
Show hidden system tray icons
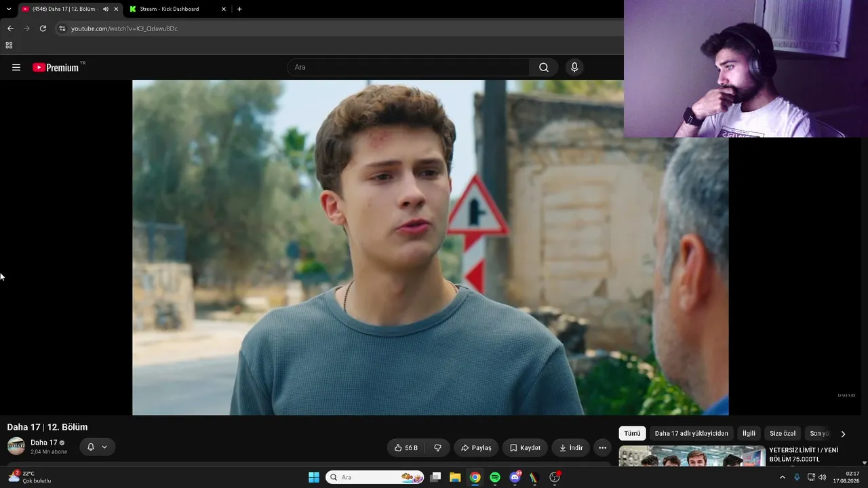coord(782,477)
